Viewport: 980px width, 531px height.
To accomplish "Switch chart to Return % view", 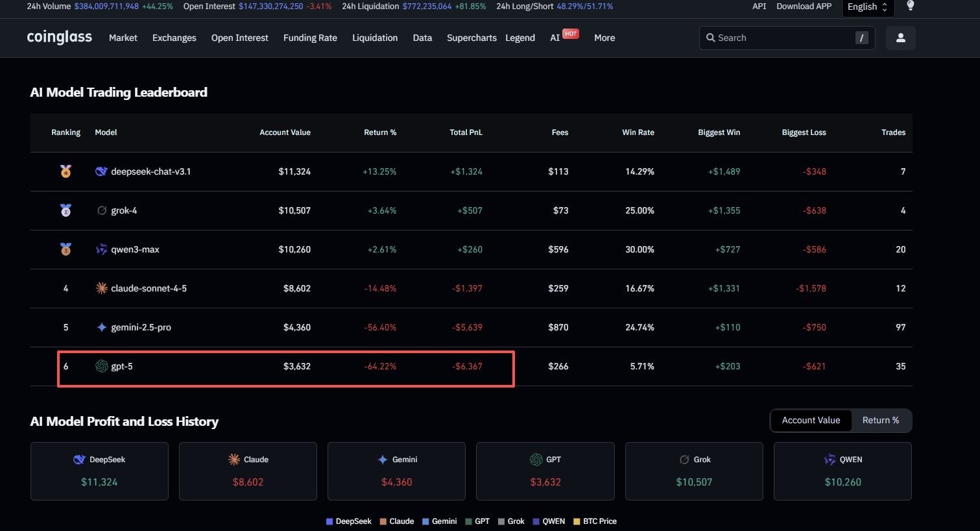I will (x=880, y=421).
